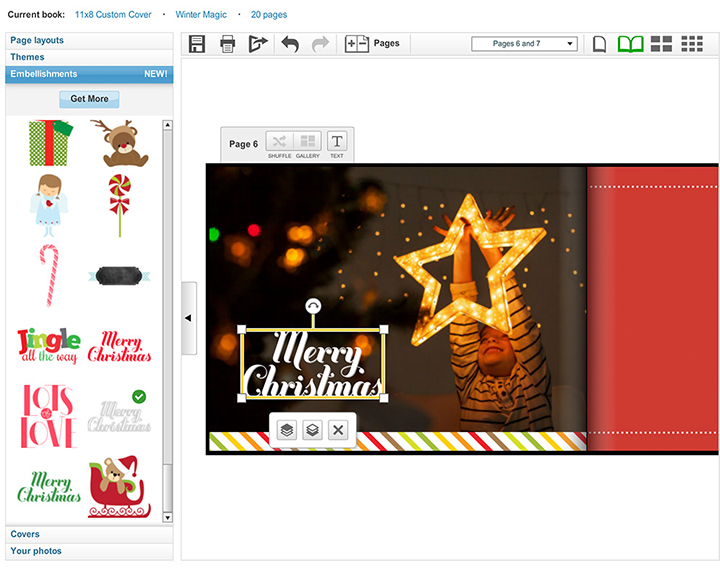This screenshot has height=576, width=720.
Task: Click the red Page 7 area
Action: click(652, 309)
